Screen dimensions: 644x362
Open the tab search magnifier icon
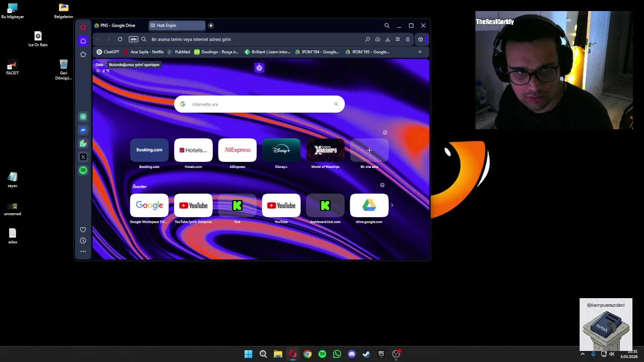point(387,26)
